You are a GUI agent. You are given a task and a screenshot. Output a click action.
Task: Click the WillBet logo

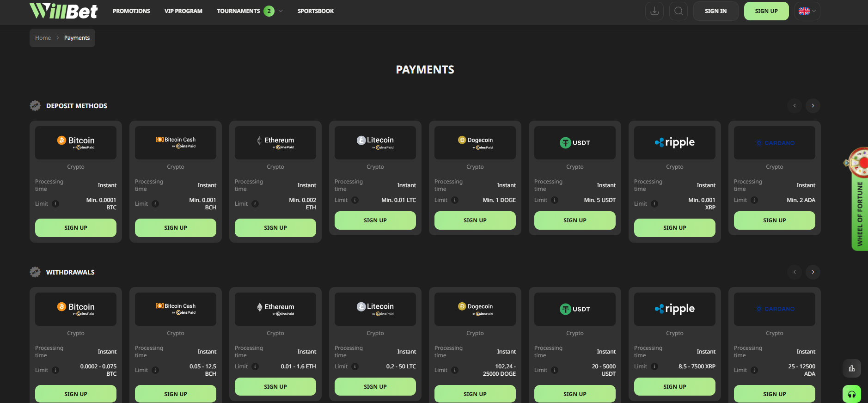(x=64, y=11)
